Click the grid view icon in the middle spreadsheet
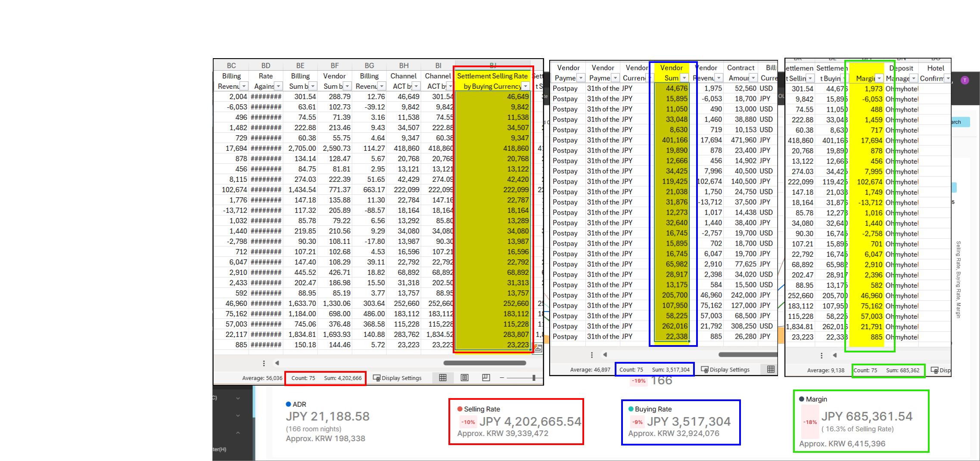 [771, 369]
